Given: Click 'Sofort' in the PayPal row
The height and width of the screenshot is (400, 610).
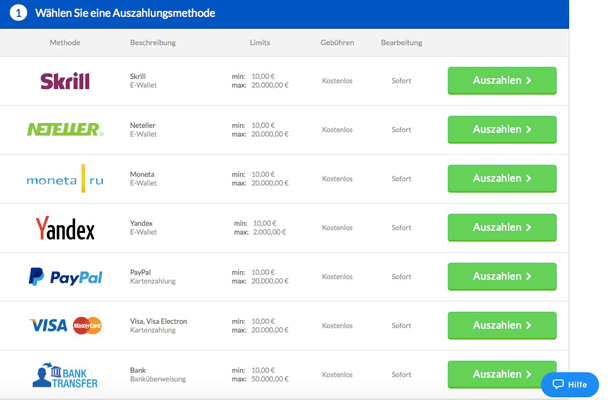Looking at the screenshot, I should [401, 277].
